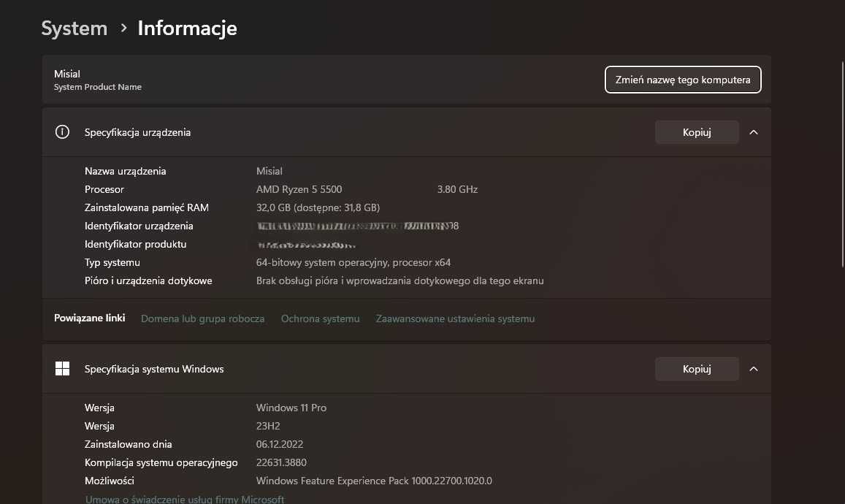Open Zaawansowane ustawienia systemu link
This screenshot has width=845, height=504.
click(x=456, y=318)
